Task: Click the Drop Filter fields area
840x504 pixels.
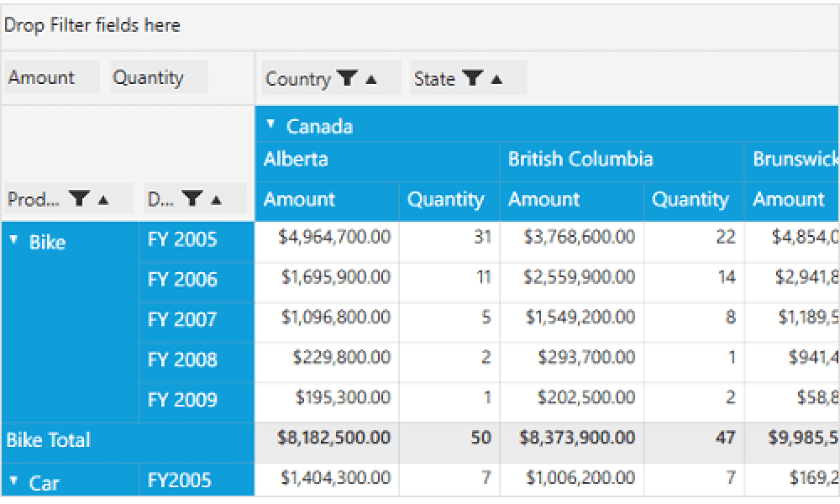Action: tap(92, 25)
